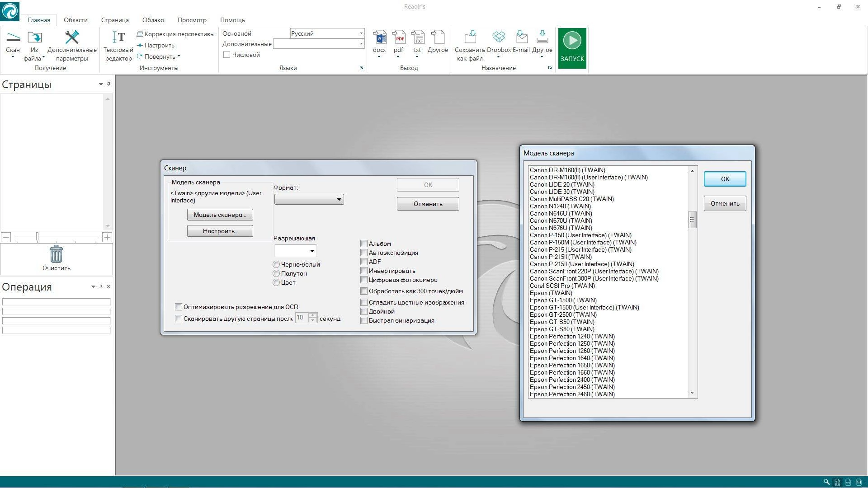Viewport: 868px width, 488px height.
Task: Tick Оптимизировать разрешение для OCR
Action: (x=179, y=307)
